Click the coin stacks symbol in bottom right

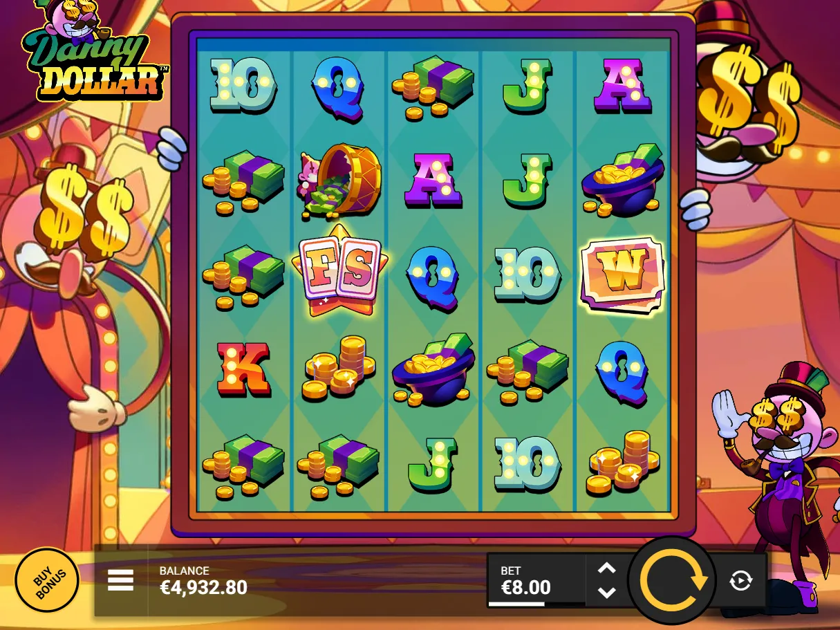622,462
